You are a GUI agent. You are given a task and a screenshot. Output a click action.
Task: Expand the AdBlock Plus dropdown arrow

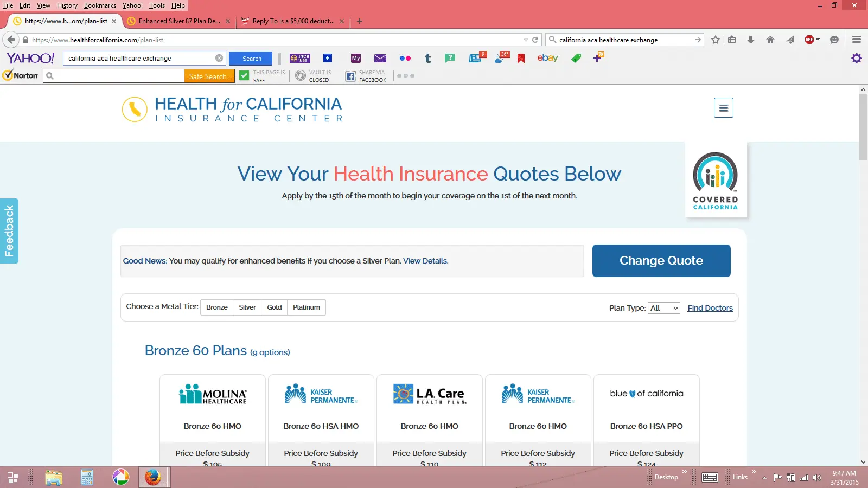818,40
